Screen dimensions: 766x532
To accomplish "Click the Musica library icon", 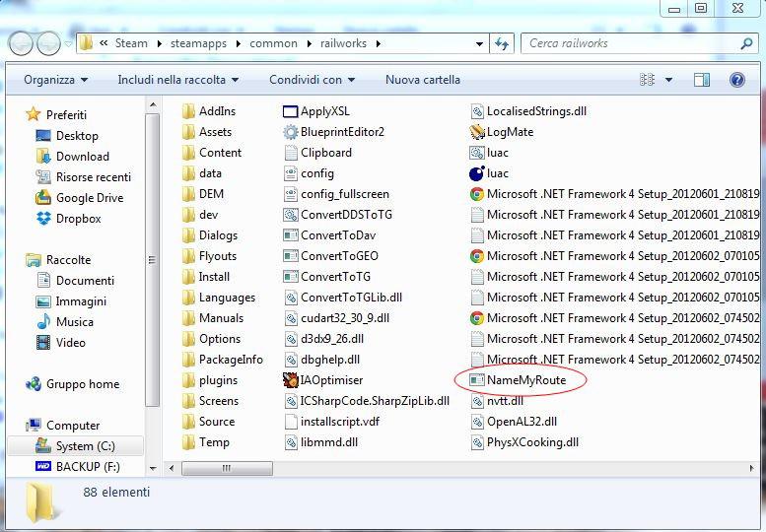I will [43, 321].
